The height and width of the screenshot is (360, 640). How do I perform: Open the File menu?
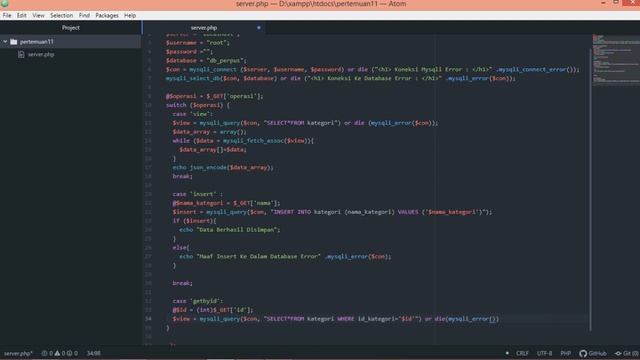[7, 16]
